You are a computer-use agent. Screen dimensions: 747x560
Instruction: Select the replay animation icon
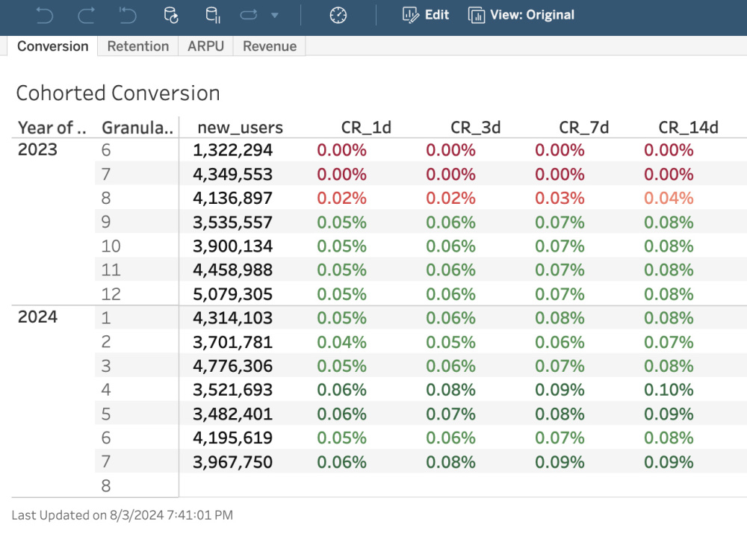tap(247, 14)
